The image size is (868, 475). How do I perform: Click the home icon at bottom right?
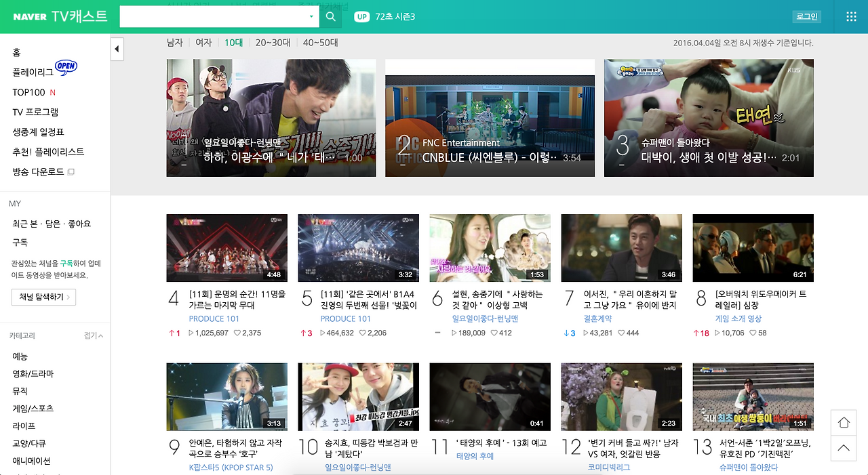click(x=843, y=422)
